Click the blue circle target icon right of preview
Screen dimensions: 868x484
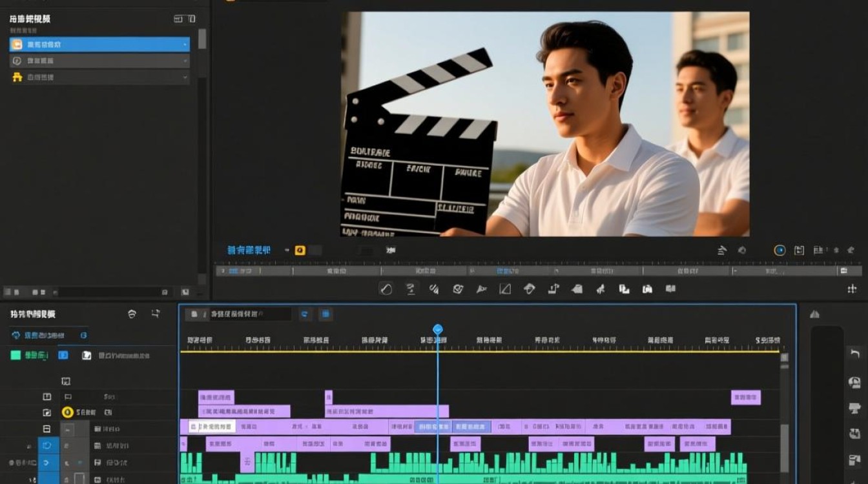780,250
